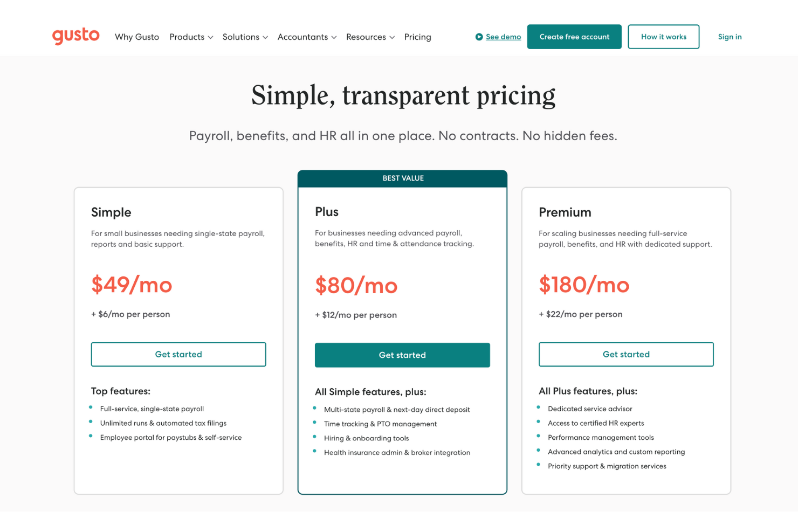Click Get started under the Simple plan
798x532 pixels.
[x=178, y=354]
